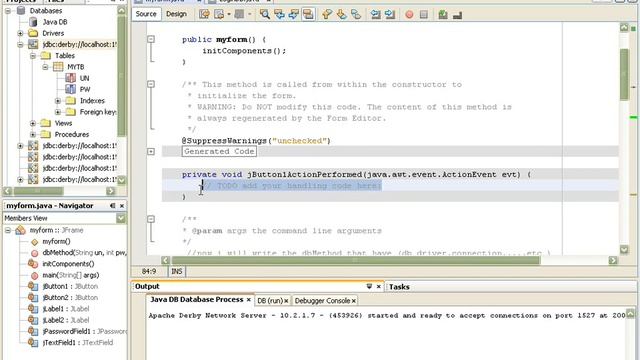Viewport: 640px width, 360px height.
Task: Click the Find Selection magnifier icon
Action: 264,15
